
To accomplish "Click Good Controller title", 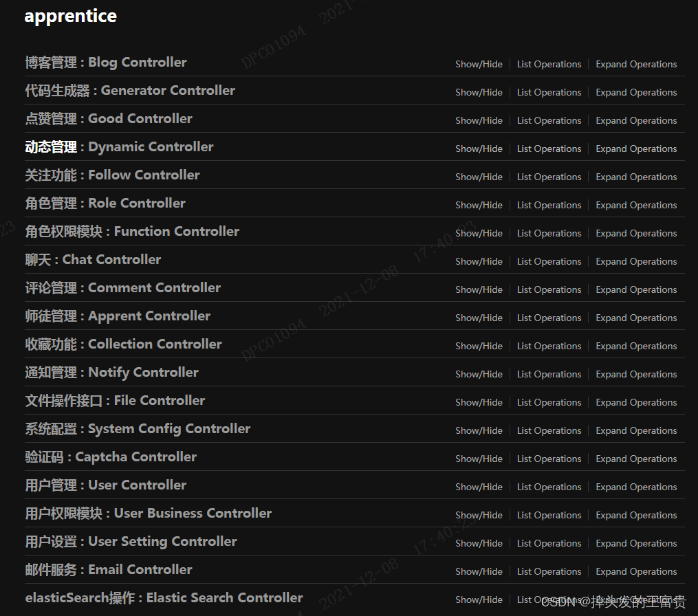I will coord(109,119).
